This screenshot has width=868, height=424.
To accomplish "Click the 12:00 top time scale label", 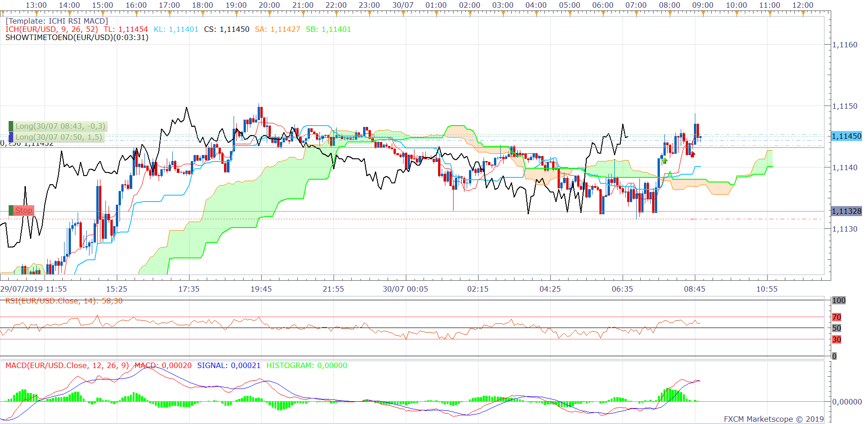I will (803, 5).
